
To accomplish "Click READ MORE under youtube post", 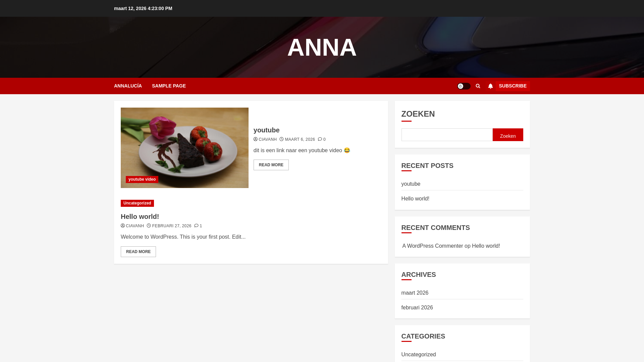I will pyautogui.click(x=271, y=165).
